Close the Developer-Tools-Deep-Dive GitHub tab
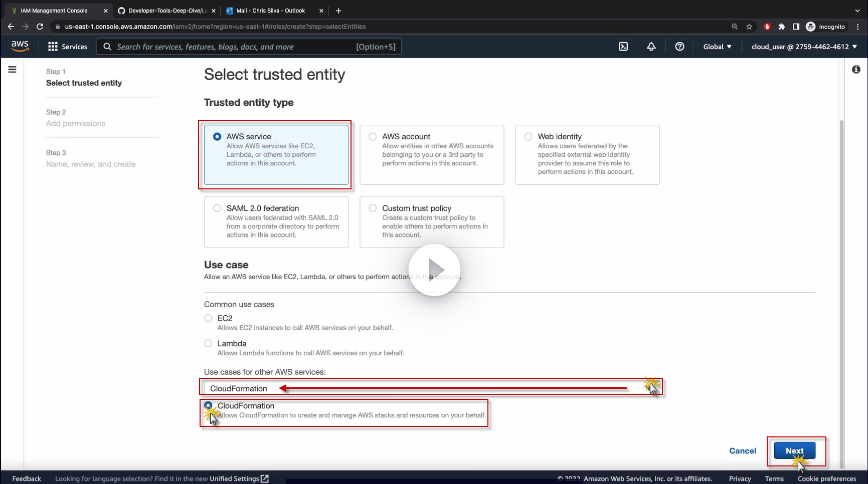This screenshot has height=484, width=868. (x=214, y=11)
